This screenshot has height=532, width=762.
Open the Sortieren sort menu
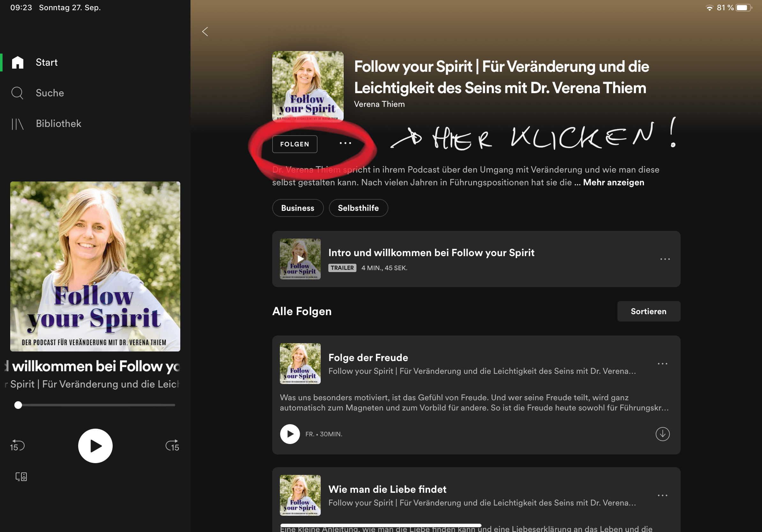648,311
